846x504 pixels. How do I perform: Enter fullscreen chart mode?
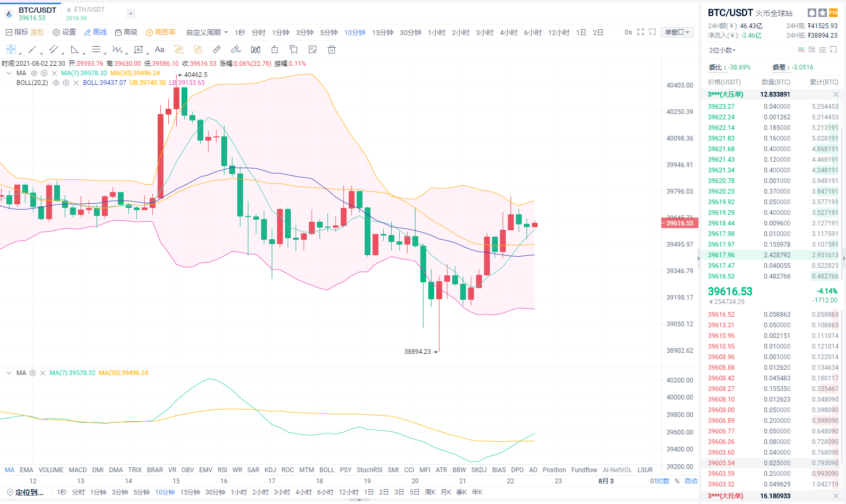pyautogui.click(x=641, y=32)
